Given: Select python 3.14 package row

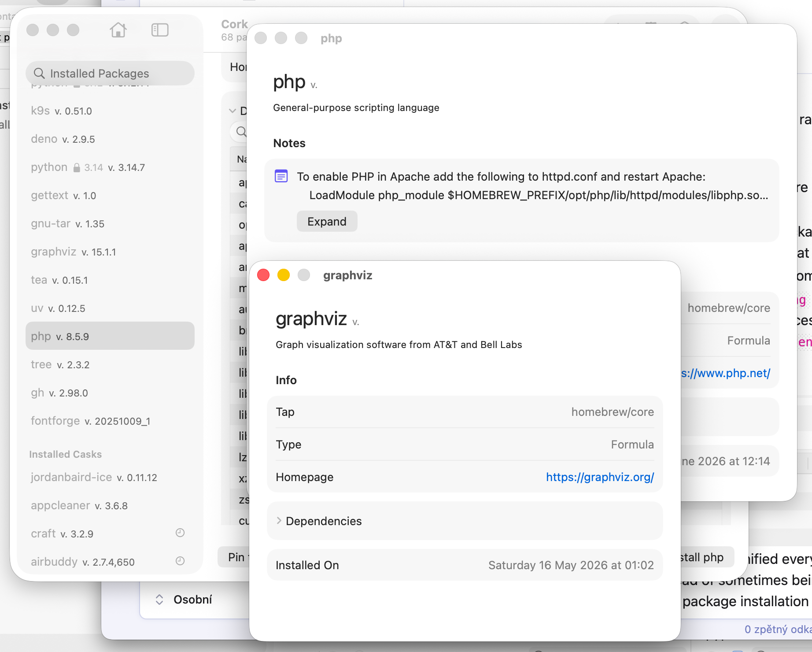Looking at the screenshot, I should pos(110,167).
